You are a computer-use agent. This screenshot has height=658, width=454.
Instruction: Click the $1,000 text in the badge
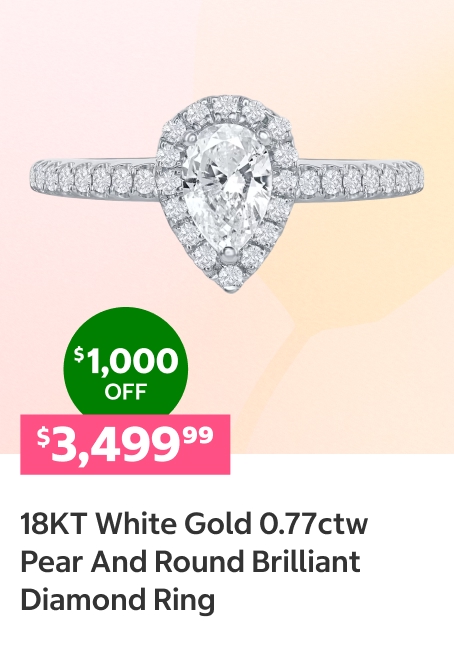coord(126,361)
